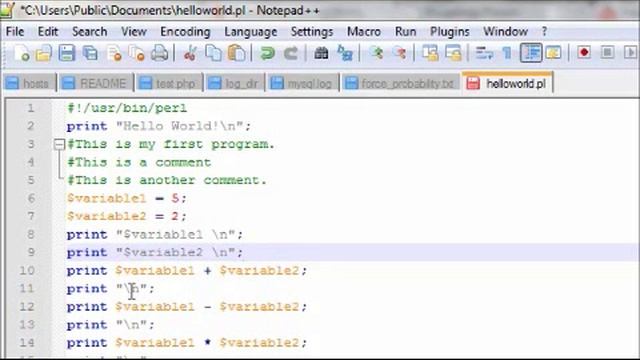Switch to the log_dir tab
This screenshot has width=640, height=360.
235,84
